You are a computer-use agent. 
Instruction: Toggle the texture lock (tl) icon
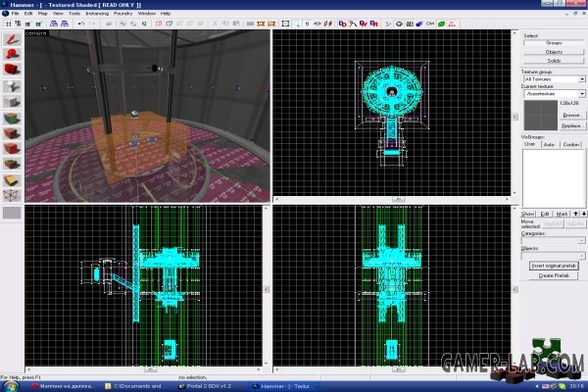(307, 24)
